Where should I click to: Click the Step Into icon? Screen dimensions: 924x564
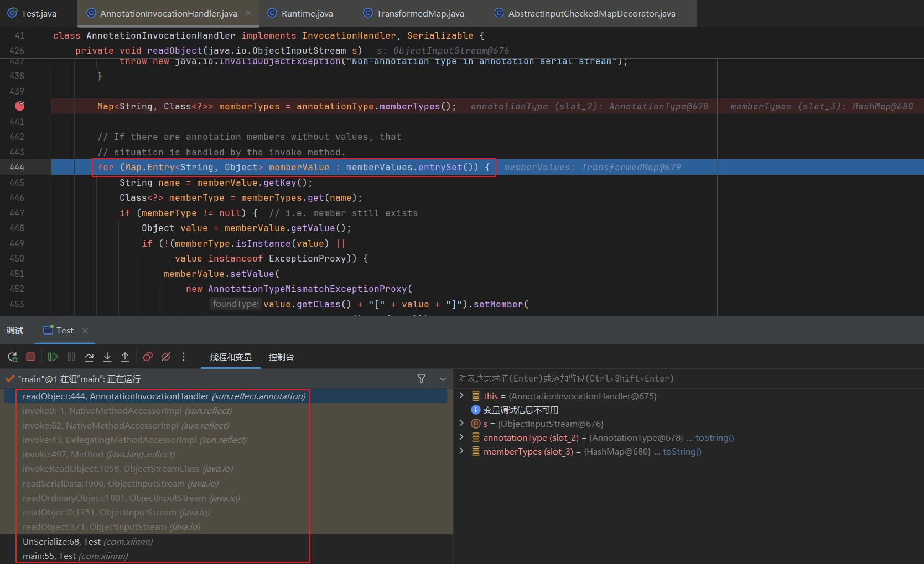point(107,357)
